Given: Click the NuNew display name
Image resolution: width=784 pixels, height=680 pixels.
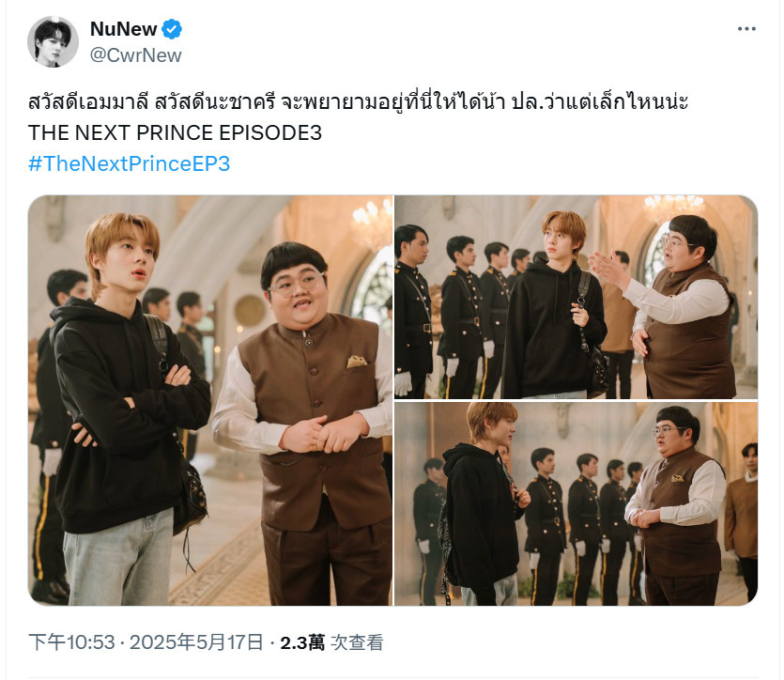Looking at the screenshot, I should point(123,29).
